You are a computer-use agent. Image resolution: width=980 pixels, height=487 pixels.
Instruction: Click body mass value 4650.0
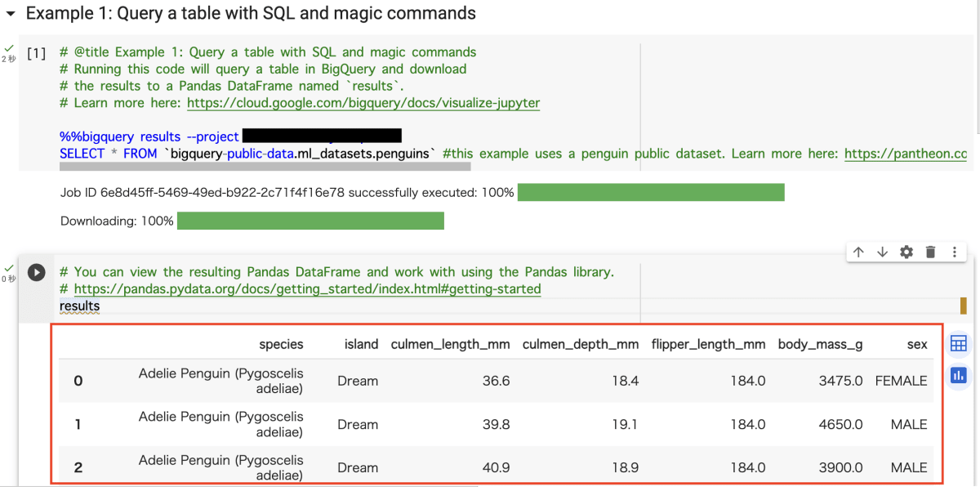pos(841,424)
